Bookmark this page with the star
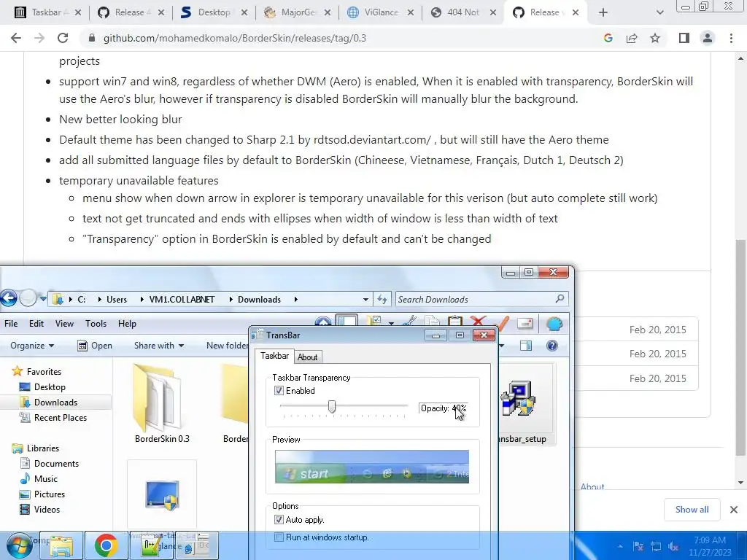The height and width of the screenshot is (560, 747). pos(655,38)
